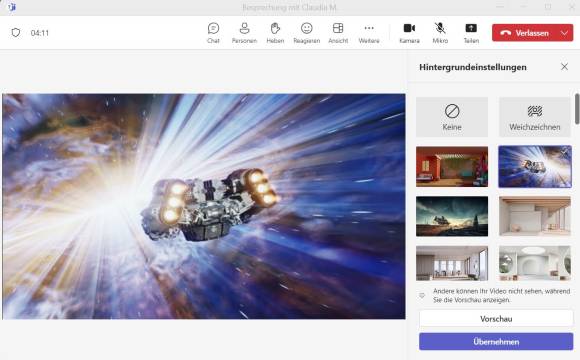Show the Personen participants list
This screenshot has height=360, width=580.
(244, 33)
